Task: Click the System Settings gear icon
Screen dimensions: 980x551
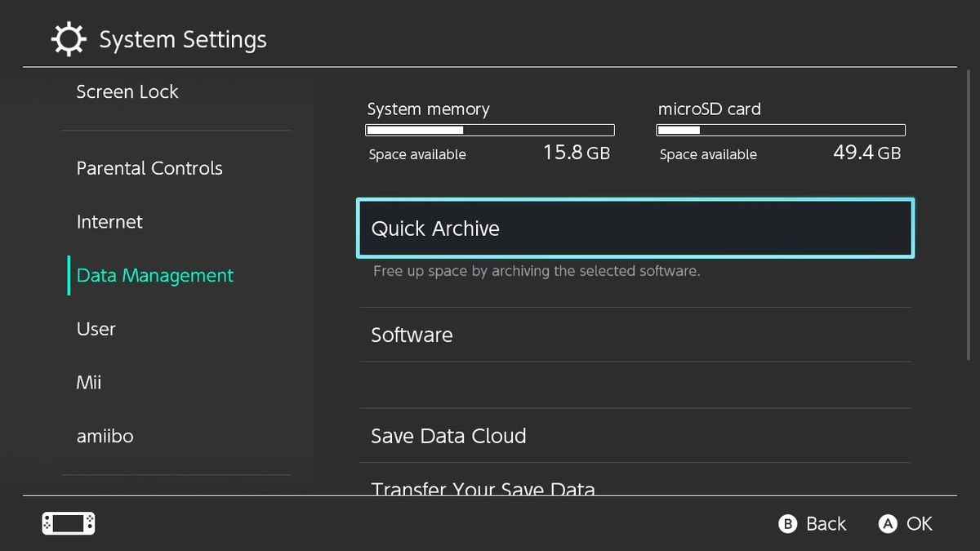Action: pos(69,38)
